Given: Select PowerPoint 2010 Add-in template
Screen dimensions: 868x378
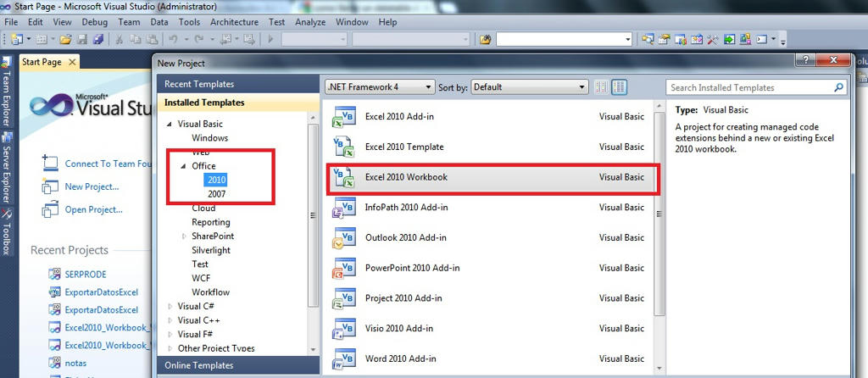Looking at the screenshot, I should 490,268.
